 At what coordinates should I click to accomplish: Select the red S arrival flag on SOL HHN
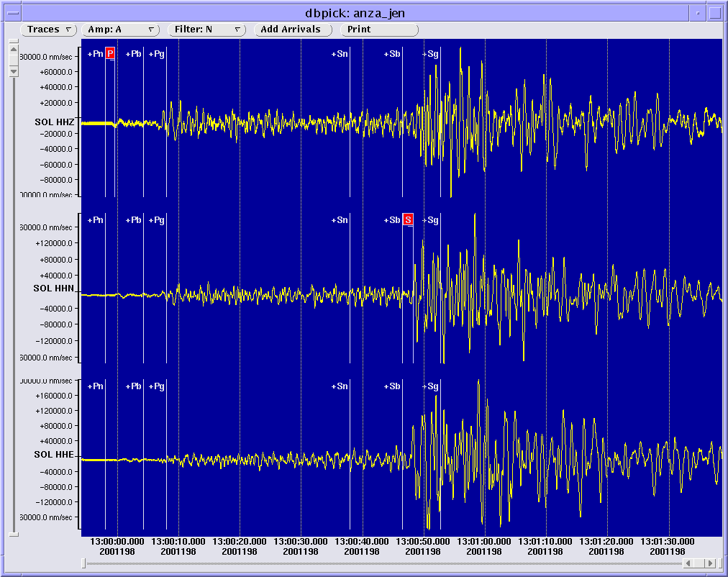click(408, 219)
